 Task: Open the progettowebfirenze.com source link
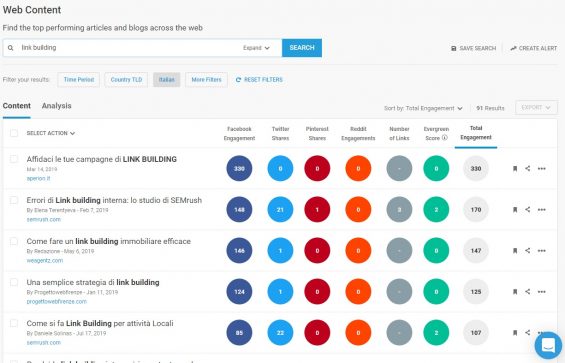click(57, 302)
